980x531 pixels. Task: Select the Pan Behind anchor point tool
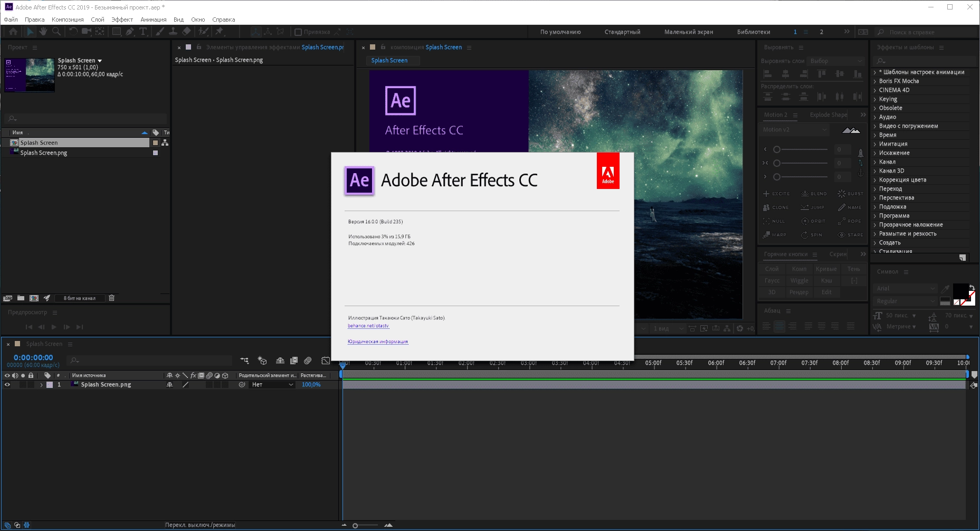point(99,32)
